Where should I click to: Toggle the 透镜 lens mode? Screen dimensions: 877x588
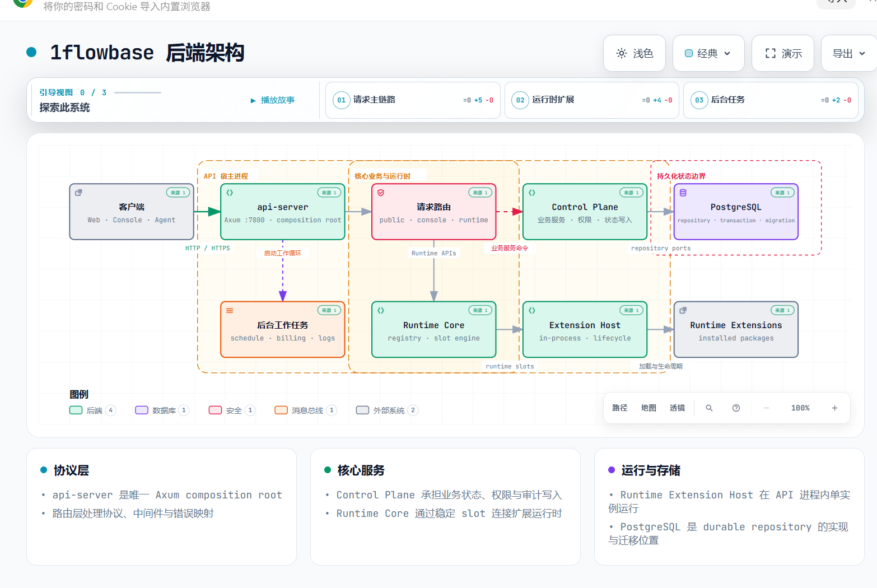pyautogui.click(x=678, y=408)
